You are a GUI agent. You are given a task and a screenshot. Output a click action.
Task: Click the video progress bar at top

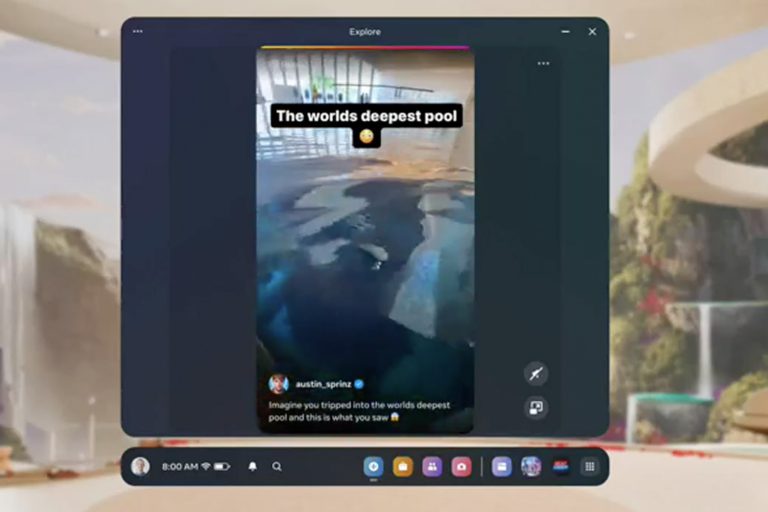coord(365,47)
